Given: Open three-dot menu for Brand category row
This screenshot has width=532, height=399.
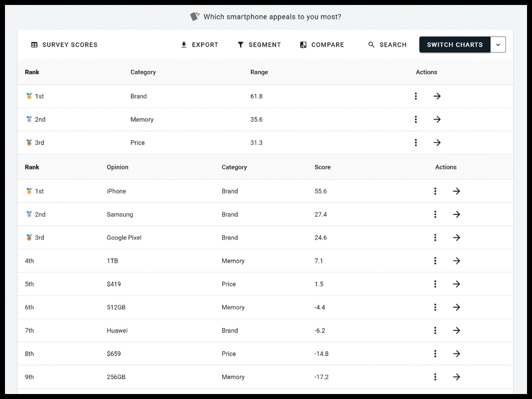Looking at the screenshot, I should 416,96.
